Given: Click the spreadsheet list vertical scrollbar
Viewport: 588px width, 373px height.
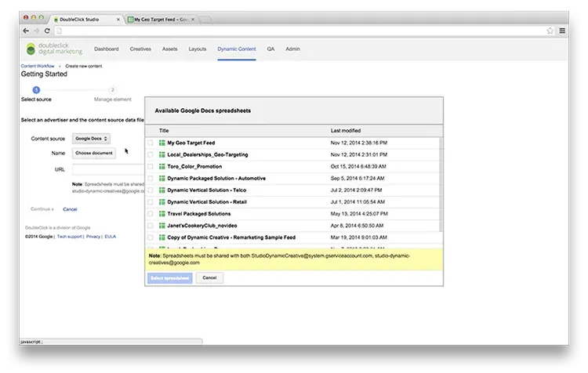Looking at the screenshot, I should pyautogui.click(x=441, y=188).
